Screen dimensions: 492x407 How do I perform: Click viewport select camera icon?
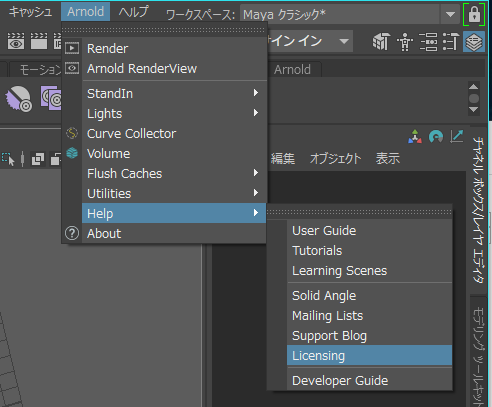(x=8, y=159)
